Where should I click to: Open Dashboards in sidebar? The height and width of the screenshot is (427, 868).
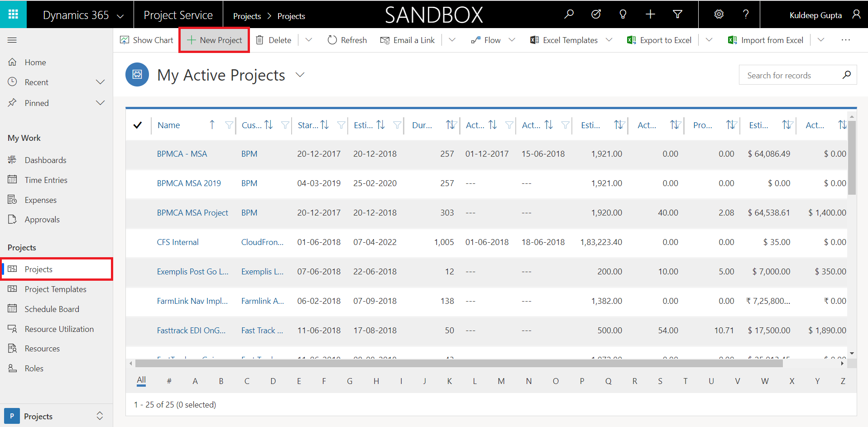pos(45,160)
